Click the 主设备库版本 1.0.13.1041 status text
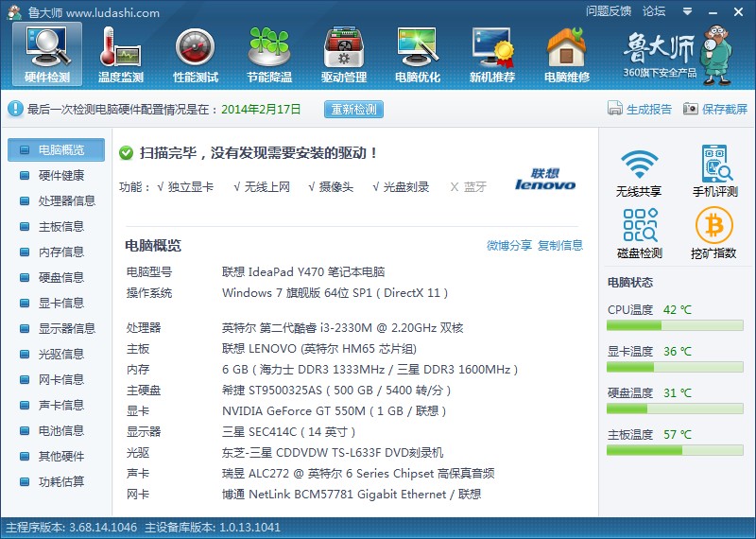The image size is (756, 539). pyautogui.click(x=213, y=528)
